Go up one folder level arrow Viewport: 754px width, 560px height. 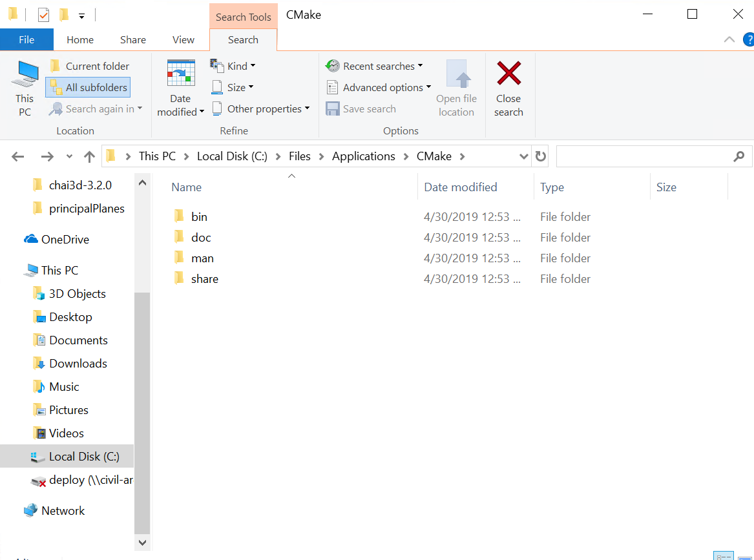(89, 156)
